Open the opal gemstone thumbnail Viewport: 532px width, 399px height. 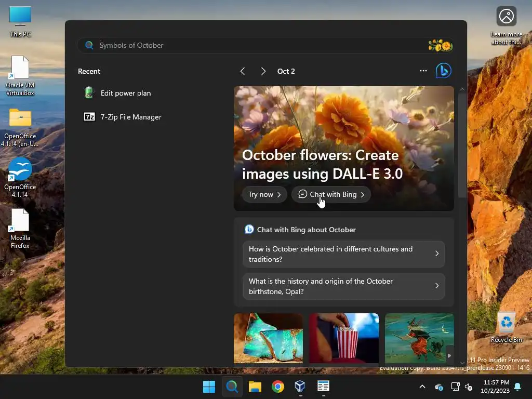[x=268, y=338]
